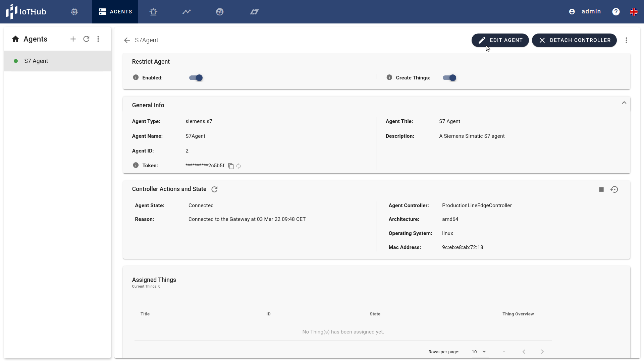Click the S7Agent breadcrumb title
This screenshot has width=644, height=362.
(147, 40)
